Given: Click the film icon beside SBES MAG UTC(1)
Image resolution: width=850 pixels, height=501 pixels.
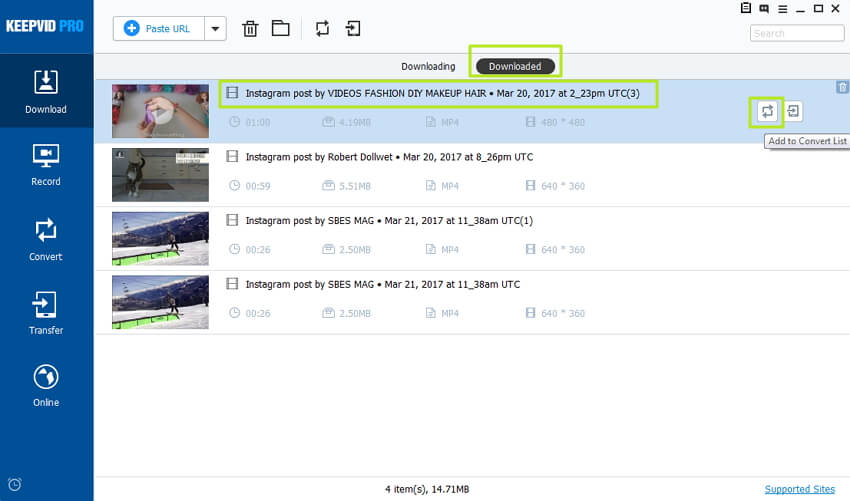Looking at the screenshot, I should [232, 220].
